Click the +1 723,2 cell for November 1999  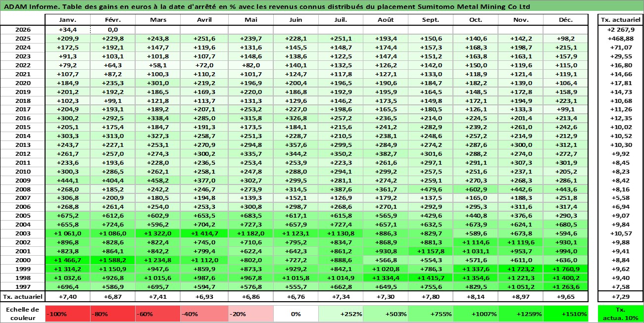pyautogui.click(x=520, y=269)
